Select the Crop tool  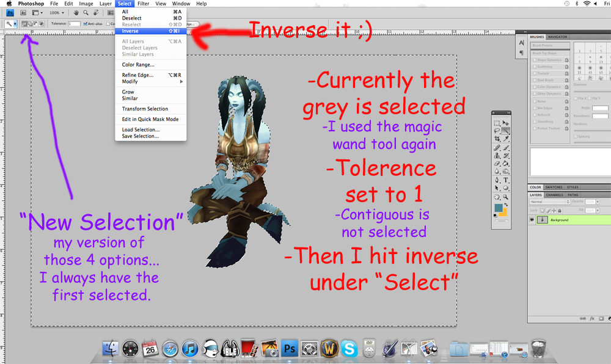(x=497, y=139)
